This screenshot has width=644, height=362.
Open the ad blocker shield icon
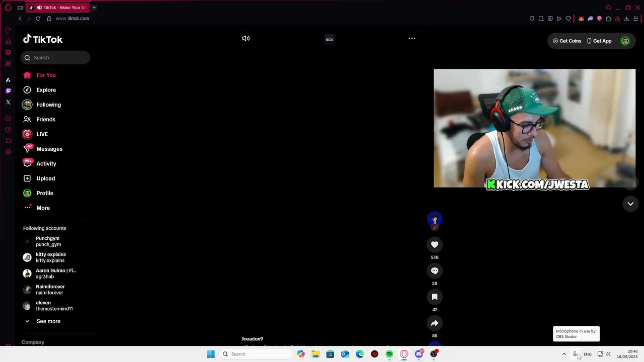[550, 19]
